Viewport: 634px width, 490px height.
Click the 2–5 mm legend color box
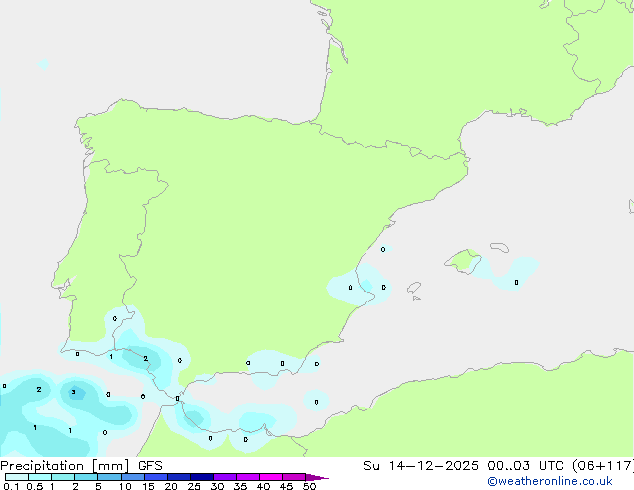point(86,477)
